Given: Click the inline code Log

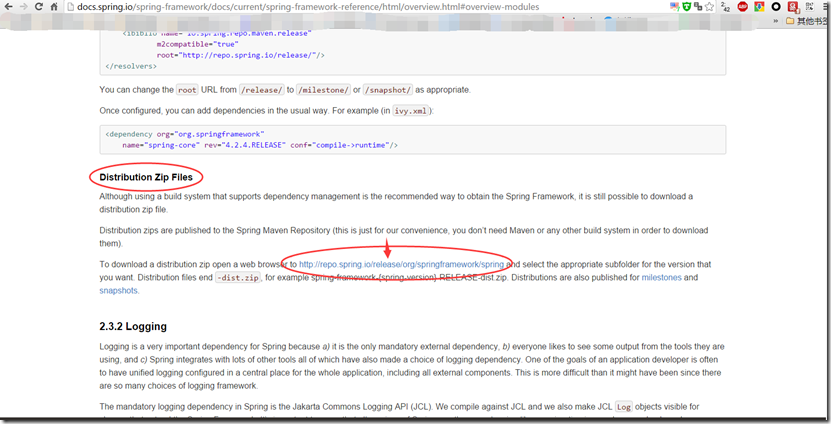Looking at the screenshot, I should (624, 407).
